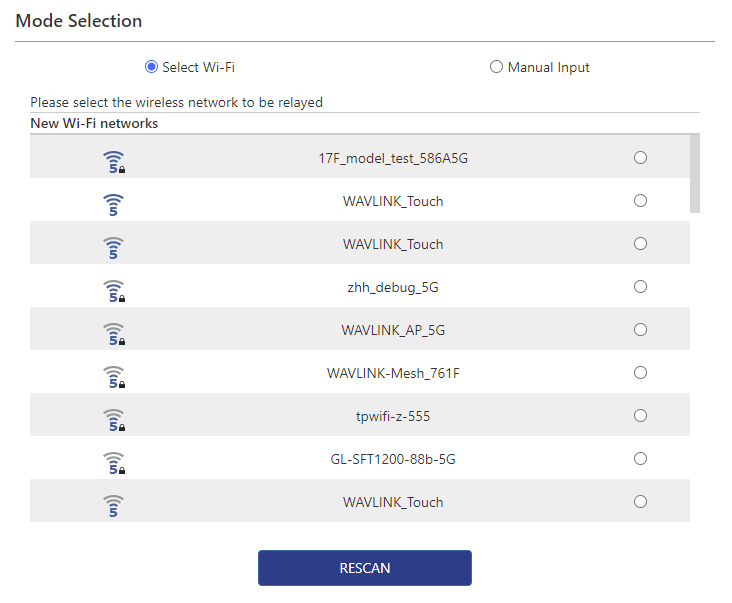The image size is (732, 603).
Task: Click the signal icon for GL-SFT1200-88b-5G
Action: [x=115, y=462]
